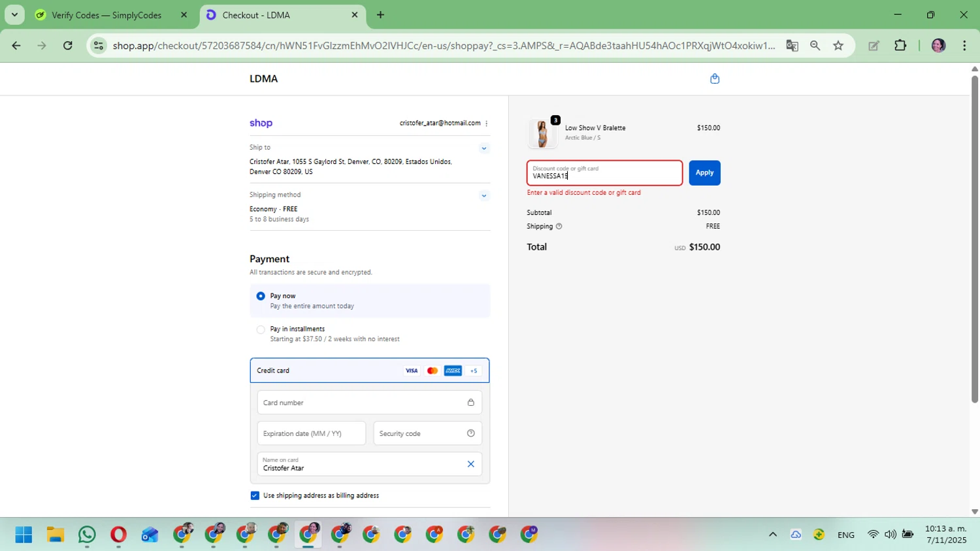
Task: Expand the Ship to section
Action: [x=484, y=148]
